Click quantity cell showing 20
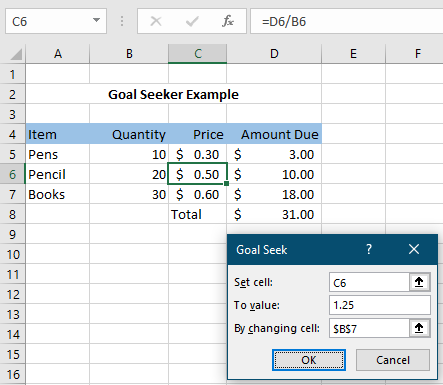The image size is (443, 385). pyautogui.click(x=129, y=174)
